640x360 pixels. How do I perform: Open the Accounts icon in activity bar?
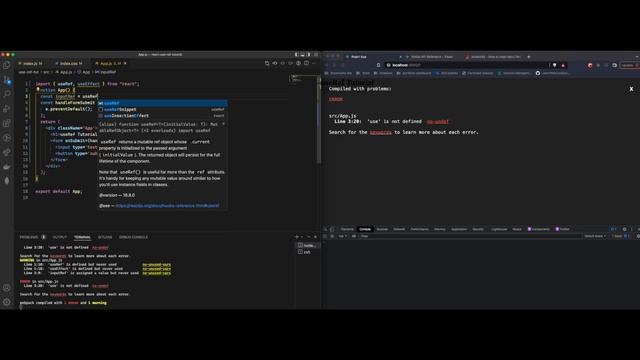[7, 288]
